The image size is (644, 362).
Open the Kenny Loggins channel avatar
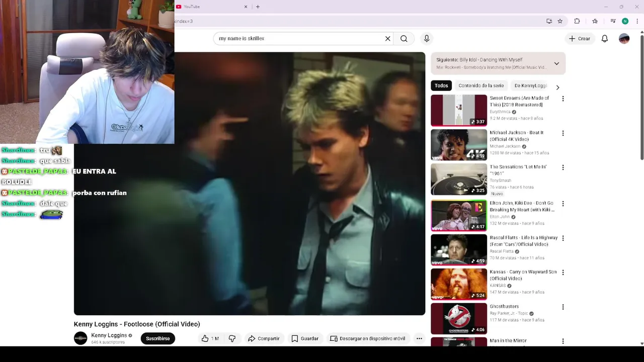(80, 338)
